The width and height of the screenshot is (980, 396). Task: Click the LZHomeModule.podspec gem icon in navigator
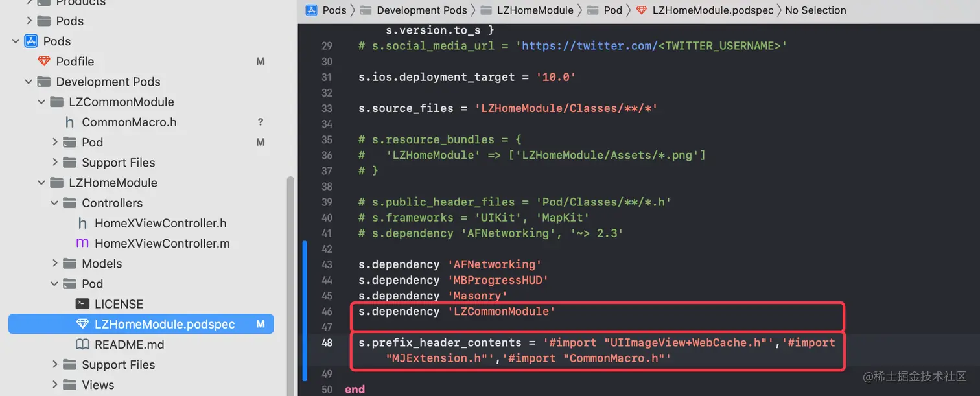click(x=82, y=324)
